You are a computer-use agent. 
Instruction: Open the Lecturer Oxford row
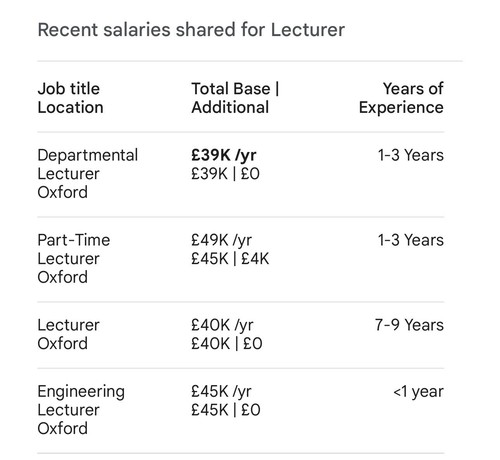[68, 334]
